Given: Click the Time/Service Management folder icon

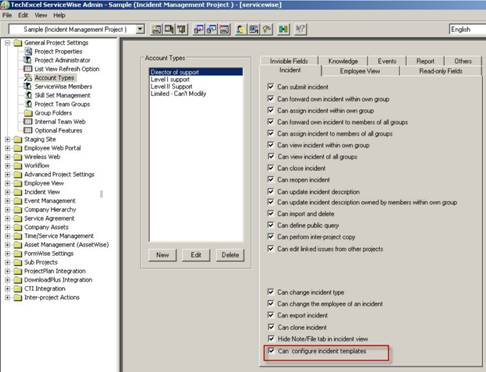Looking at the screenshot, I should [18, 236].
